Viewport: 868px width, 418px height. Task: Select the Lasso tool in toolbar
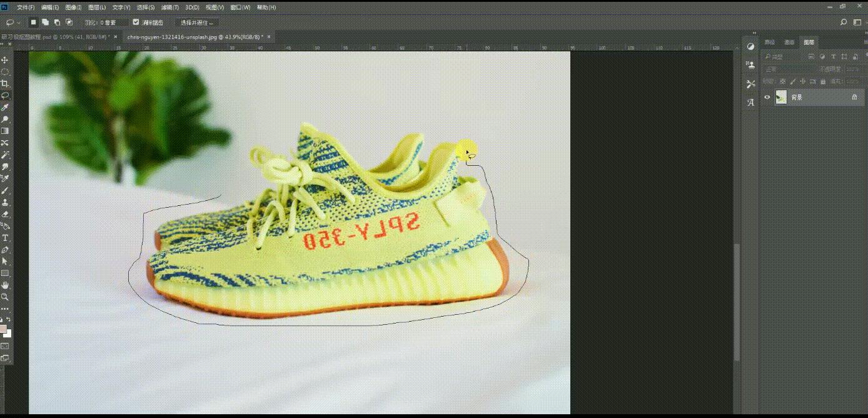[x=5, y=96]
